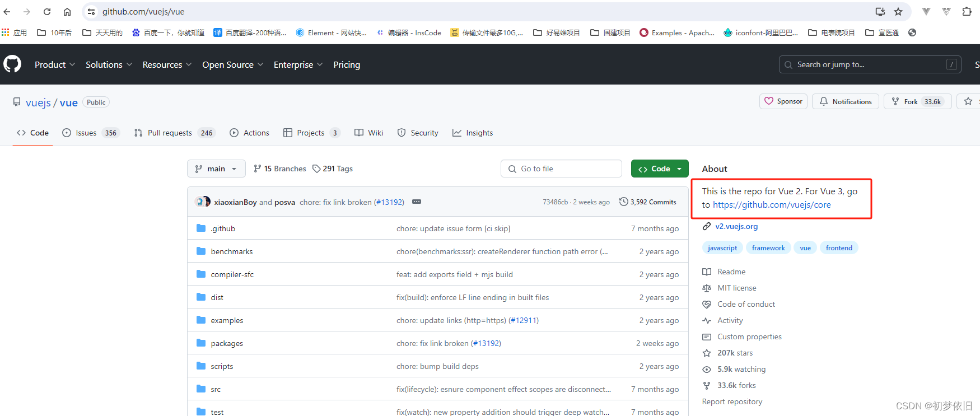Image resolution: width=980 pixels, height=416 pixels.
Task: Switch to the Insights tab
Action: click(x=473, y=133)
